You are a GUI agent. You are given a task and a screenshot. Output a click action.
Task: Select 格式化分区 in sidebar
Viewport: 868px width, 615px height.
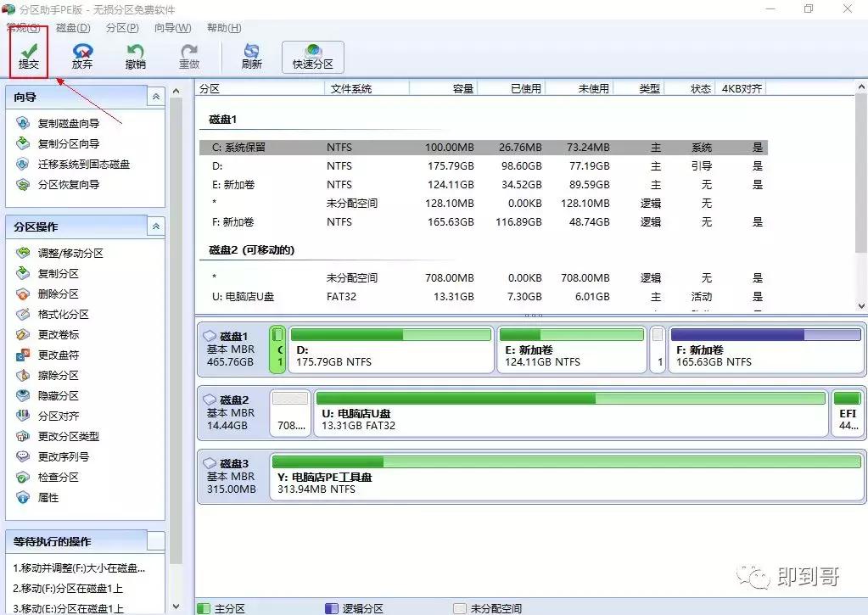point(63,315)
